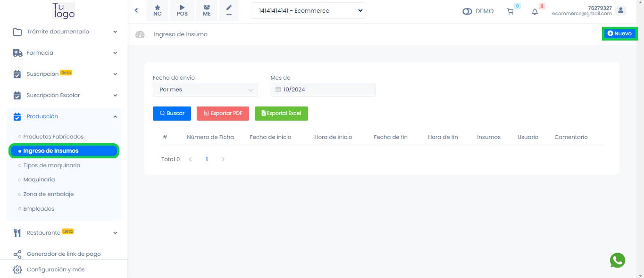This screenshot has height=278, width=644.
Task: Open the POS shortcut
Action: pos(182,11)
